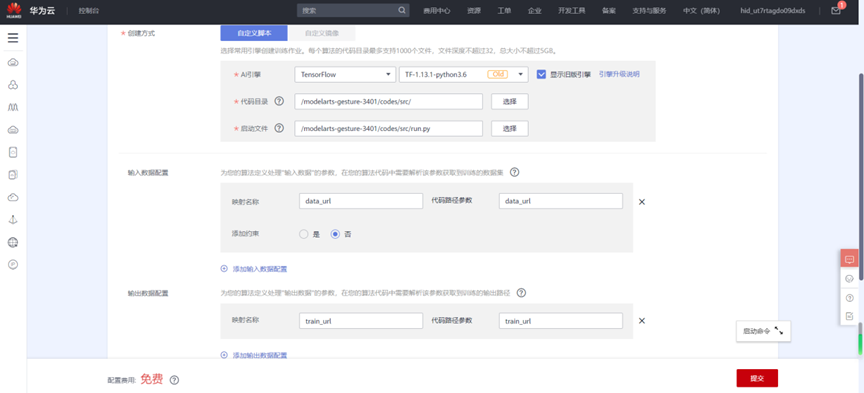Viewport: 864px width, 393px height.
Task: Expand the 启动命令 panel arrows icon
Action: [779, 331]
